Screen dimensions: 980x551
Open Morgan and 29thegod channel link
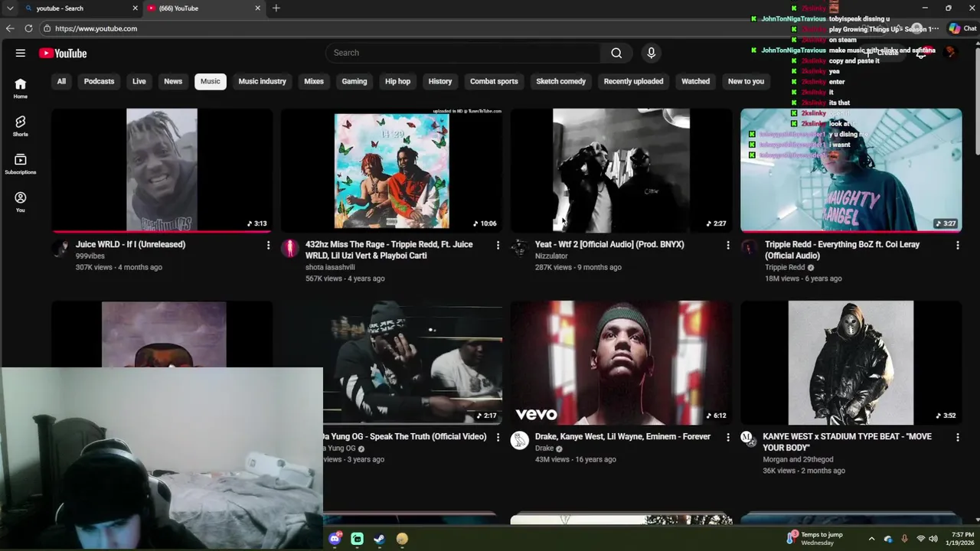798,460
